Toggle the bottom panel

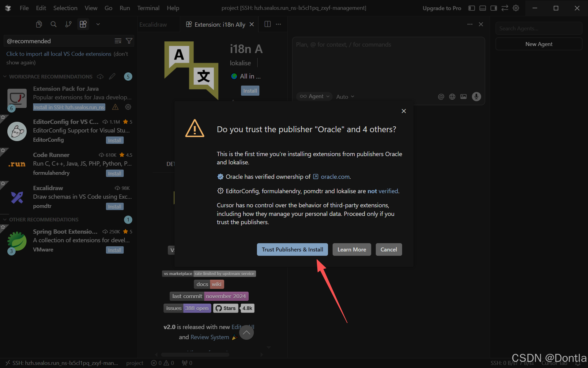[483, 8]
